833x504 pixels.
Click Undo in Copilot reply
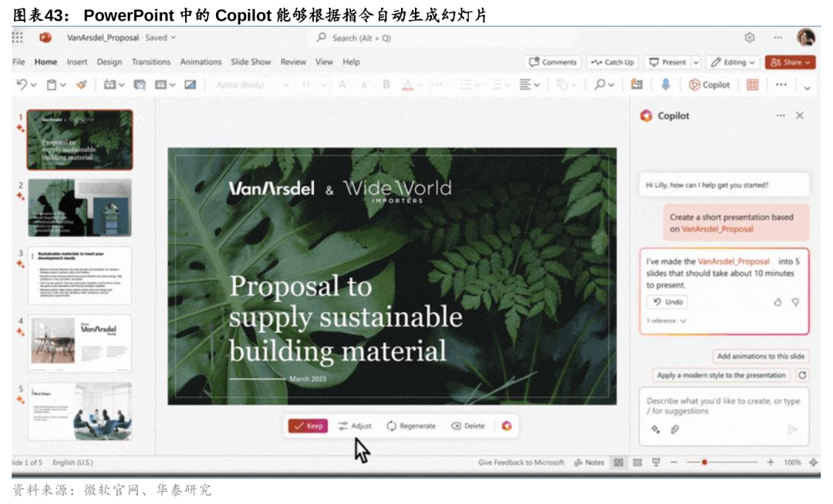667,302
